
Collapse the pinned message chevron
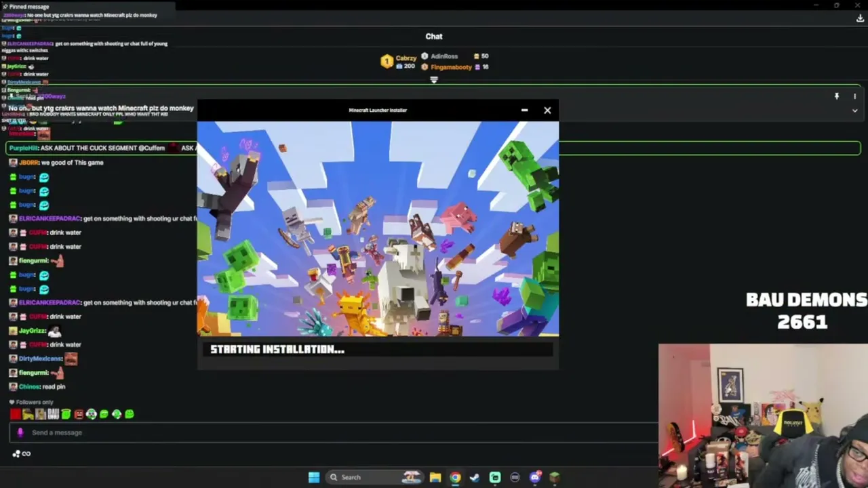854,110
